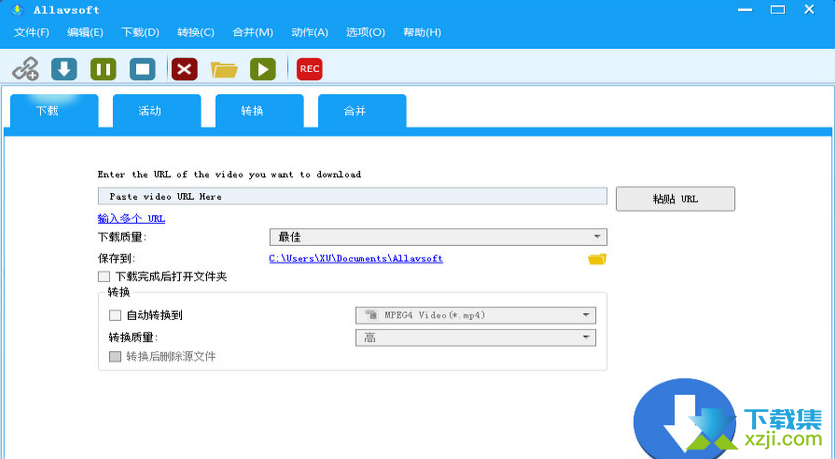Viewport: 835px width, 459px height.
Task: Play the file with the green play icon
Action: coord(263,69)
